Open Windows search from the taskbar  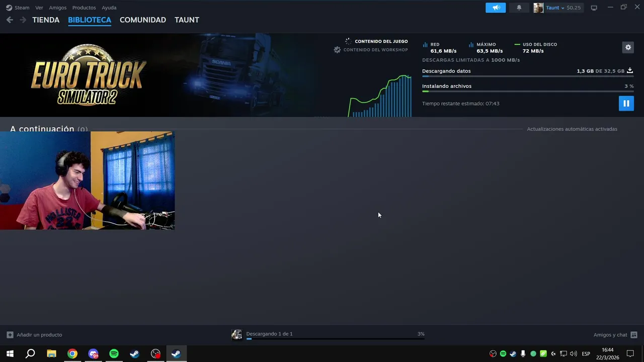pos(30,354)
